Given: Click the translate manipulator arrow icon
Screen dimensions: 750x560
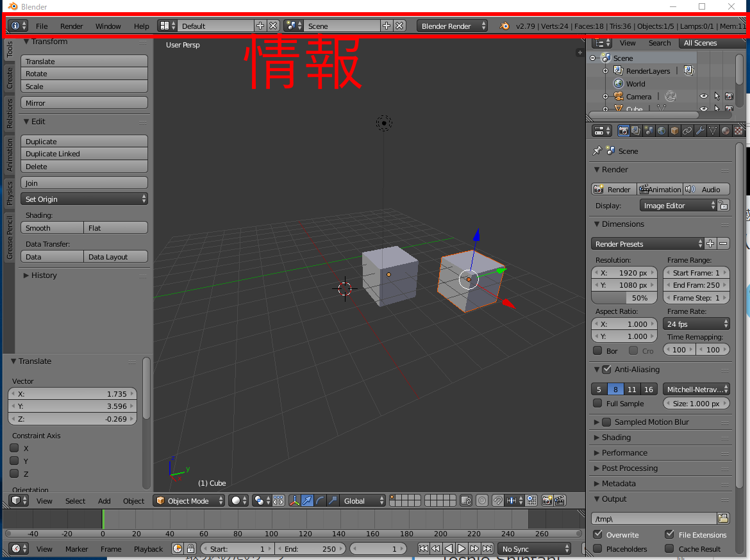Looking at the screenshot, I should [308, 500].
